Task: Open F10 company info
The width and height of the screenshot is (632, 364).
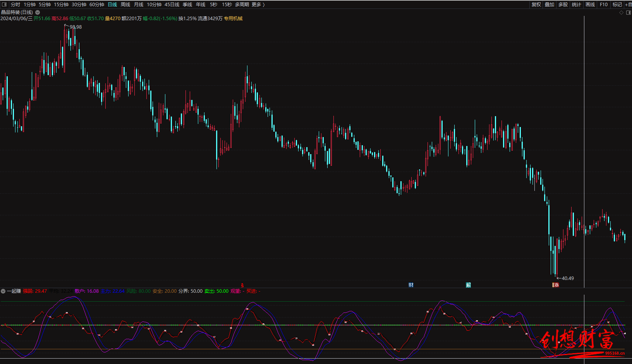Action: click(604, 5)
